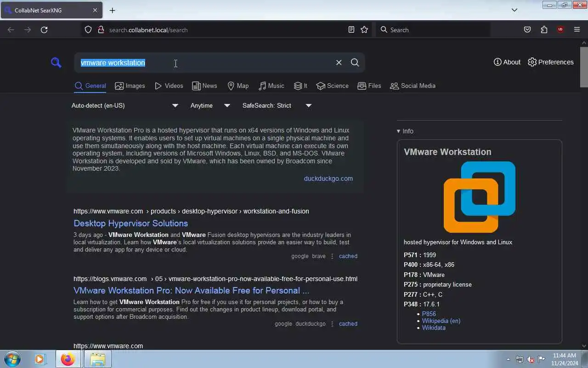The width and height of the screenshot is (588, 368).
Task: Open duckduckgo.com answer source link
Action: pyautogui.click(x=328, y=178)
